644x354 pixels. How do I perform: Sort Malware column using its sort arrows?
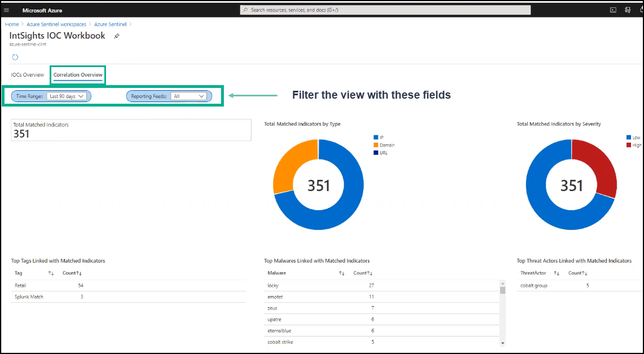[x=342, y=273]
